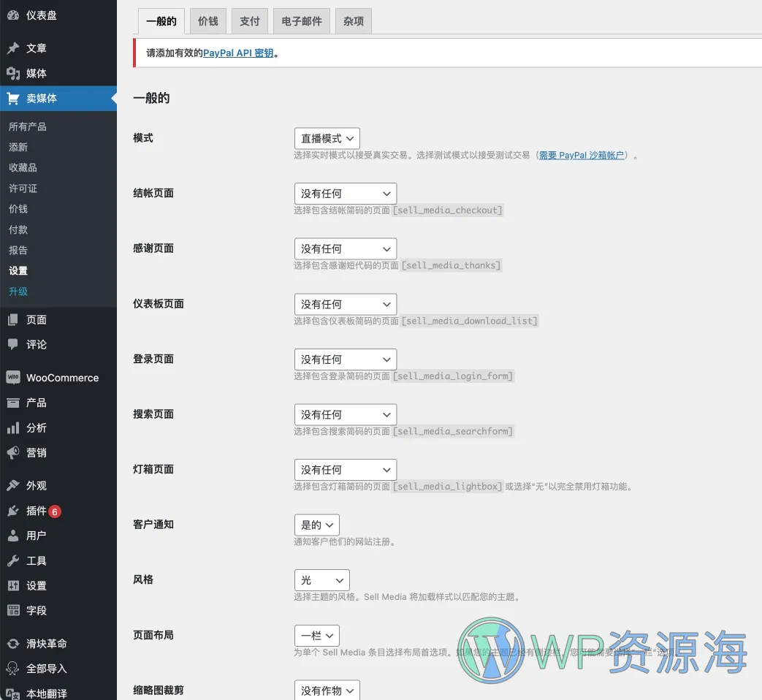Expand the 风格 style dropdown
762x700 pixels.
[321, 580]
